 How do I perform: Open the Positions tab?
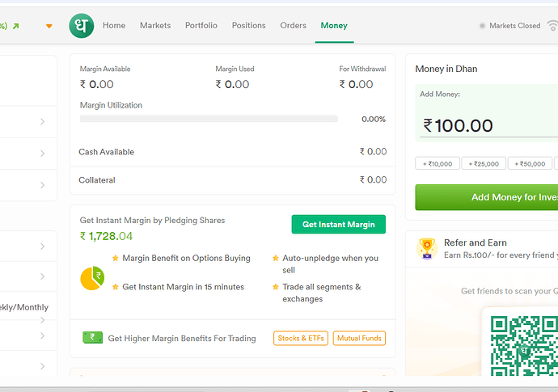[249, 26]
